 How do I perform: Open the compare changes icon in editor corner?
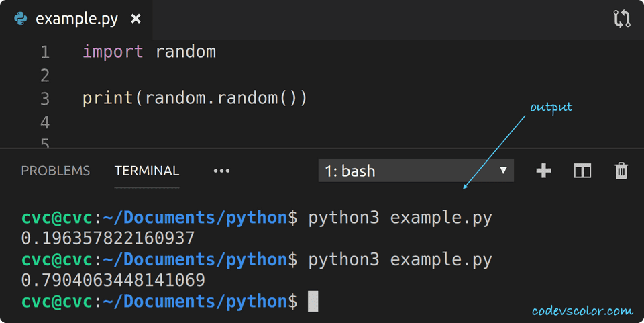[622, 19]
